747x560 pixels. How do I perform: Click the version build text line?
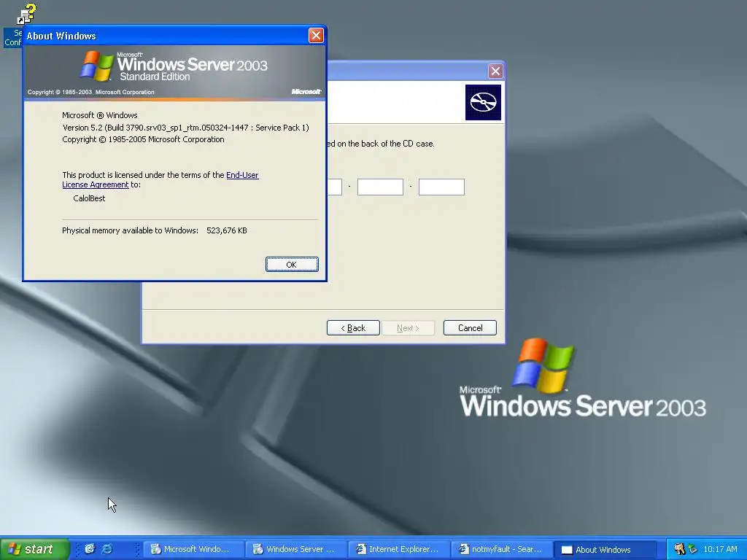pos(186,128)
